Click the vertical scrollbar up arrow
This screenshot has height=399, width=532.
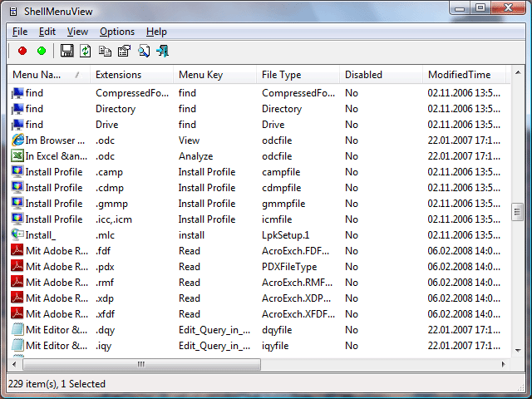tap(518, 72)
